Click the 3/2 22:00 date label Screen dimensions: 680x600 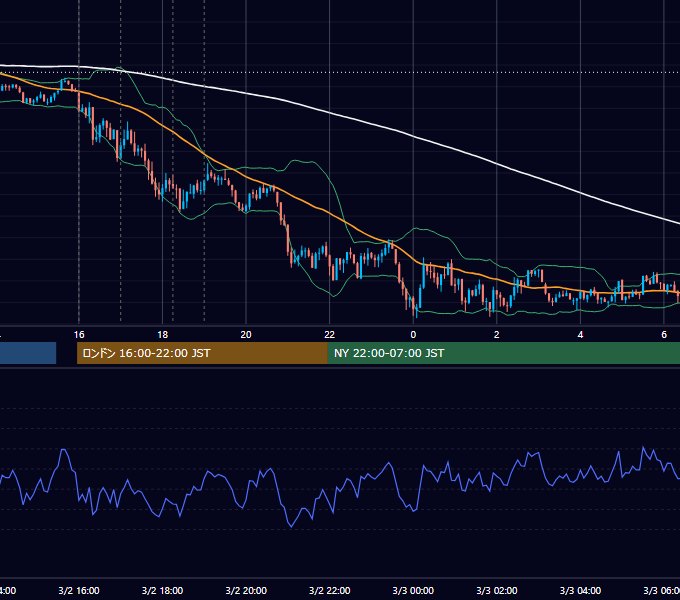tap(330, 591)
